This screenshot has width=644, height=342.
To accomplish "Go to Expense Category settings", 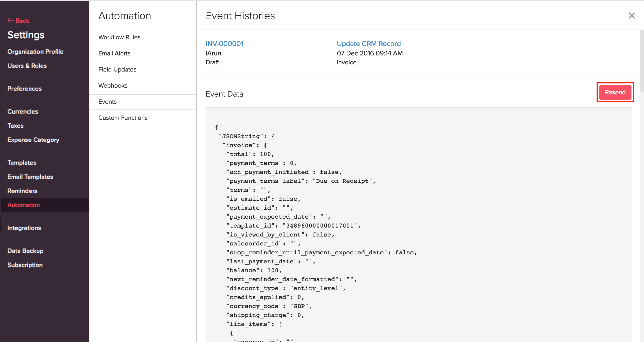I will pyautogui.click(x=33, y=139).
